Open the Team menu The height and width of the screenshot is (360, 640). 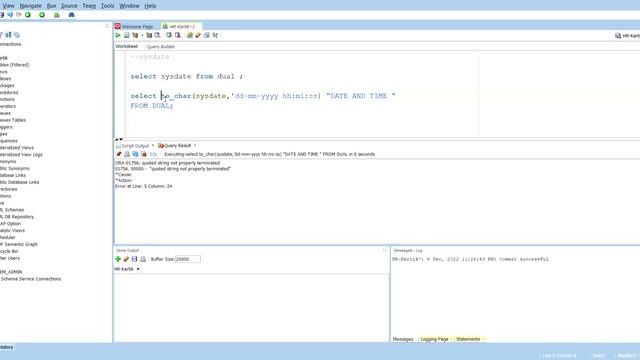pos(89,6)
